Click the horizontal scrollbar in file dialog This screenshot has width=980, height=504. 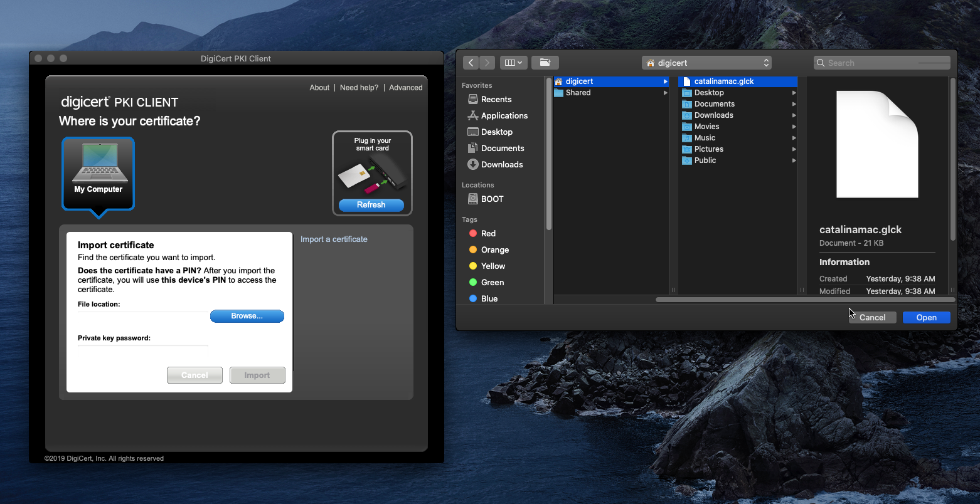coord(805,300)
